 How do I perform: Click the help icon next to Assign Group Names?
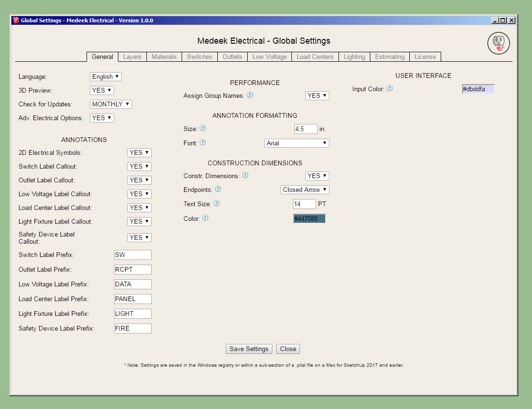[x=250, y=95]
